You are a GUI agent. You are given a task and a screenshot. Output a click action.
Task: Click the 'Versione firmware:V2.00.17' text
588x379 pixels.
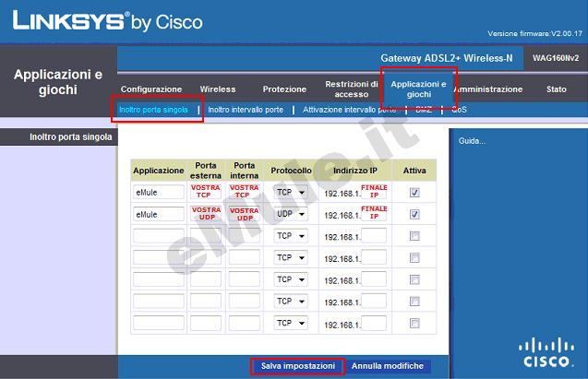click(x=534, y=34)
